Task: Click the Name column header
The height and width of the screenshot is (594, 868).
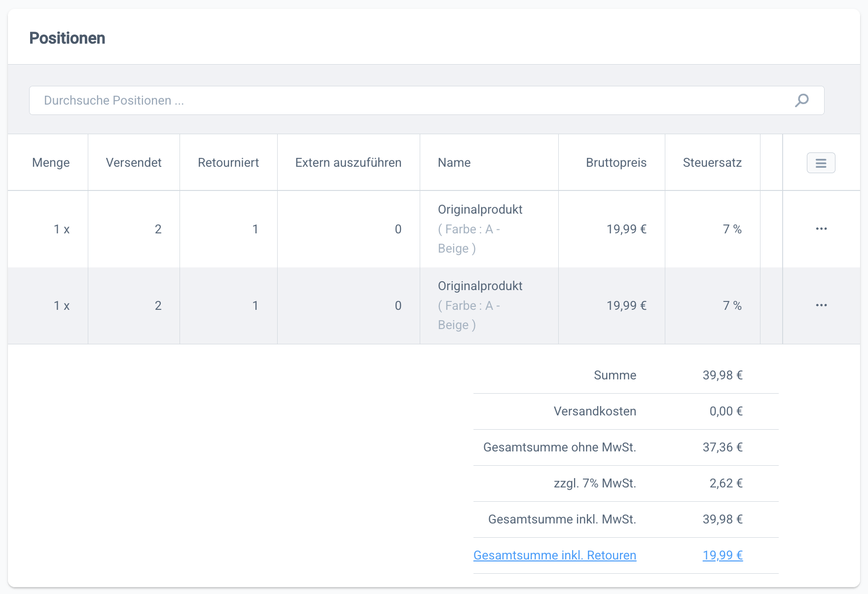Action: pos(454,163)
